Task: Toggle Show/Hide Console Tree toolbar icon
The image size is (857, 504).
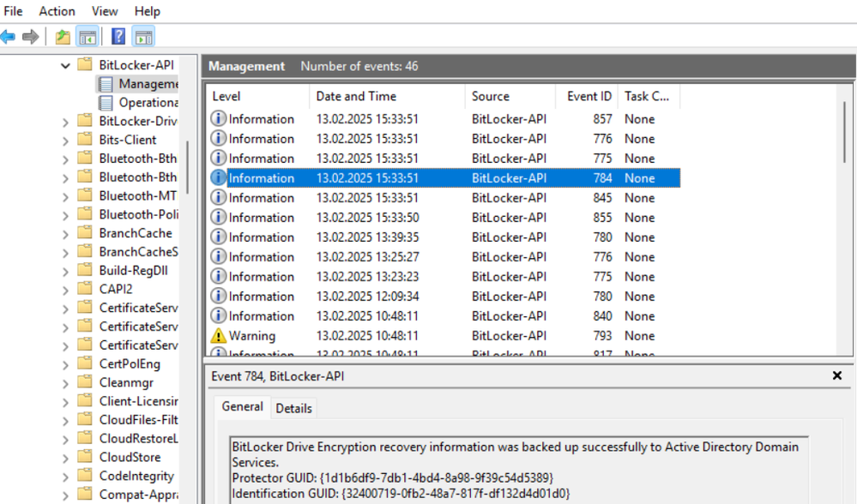Action: [88, 37]
